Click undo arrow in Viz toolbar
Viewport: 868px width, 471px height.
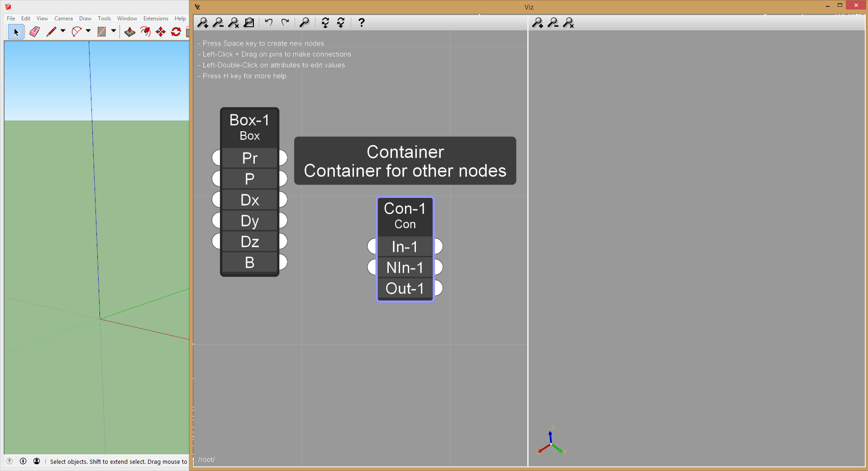coord(269,22)
